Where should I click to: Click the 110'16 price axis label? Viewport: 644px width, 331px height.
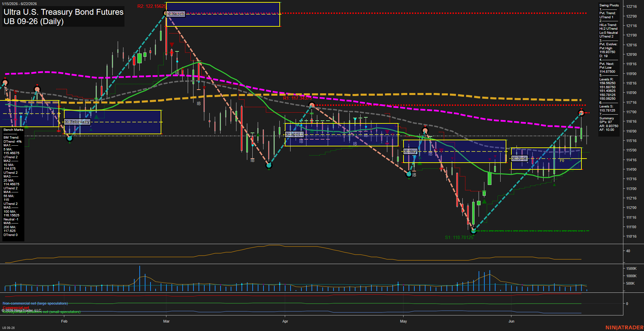(631, 236)
